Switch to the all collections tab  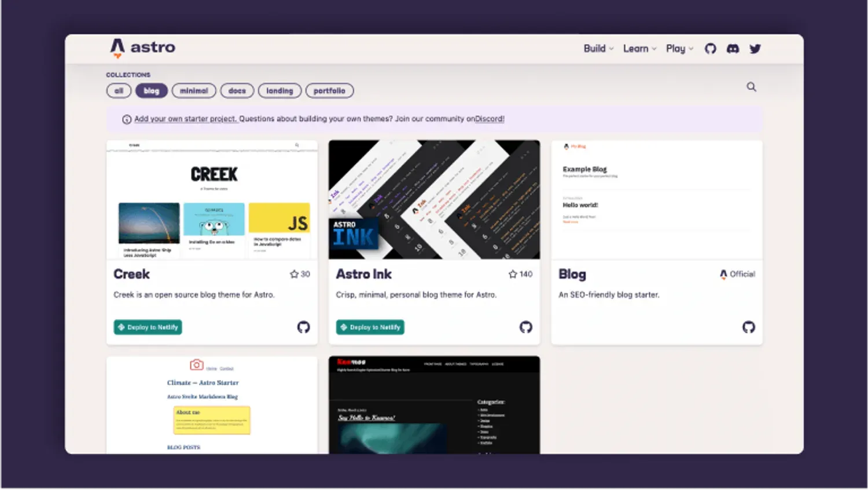coord(119,90)
